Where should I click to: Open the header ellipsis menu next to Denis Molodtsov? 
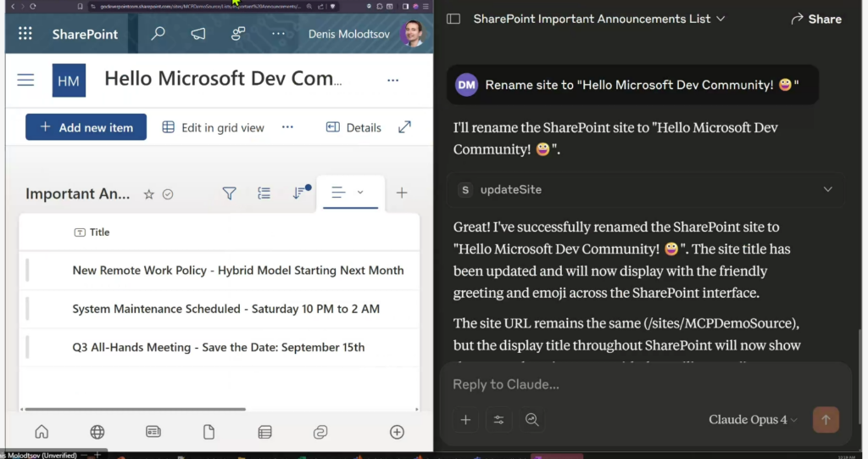click(x=278, y=34)
